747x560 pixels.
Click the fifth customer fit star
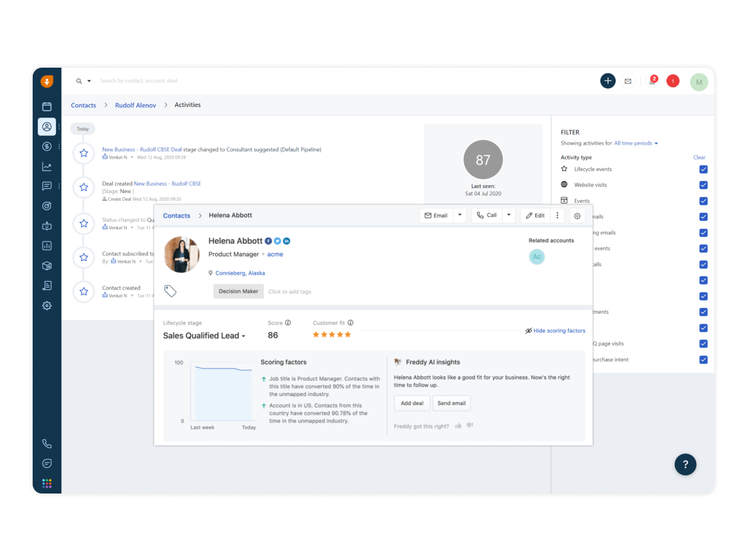pos(348,334)
